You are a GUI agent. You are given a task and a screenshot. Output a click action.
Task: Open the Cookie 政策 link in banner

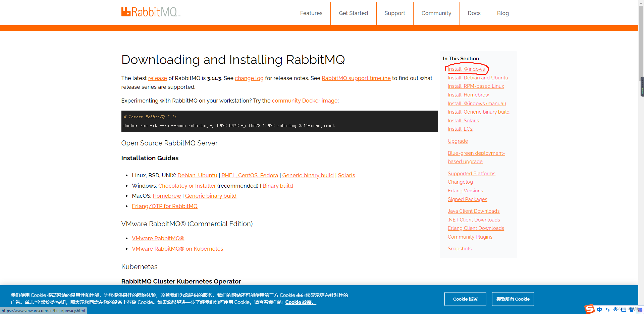pyautogui.click(x=301, y=302)
